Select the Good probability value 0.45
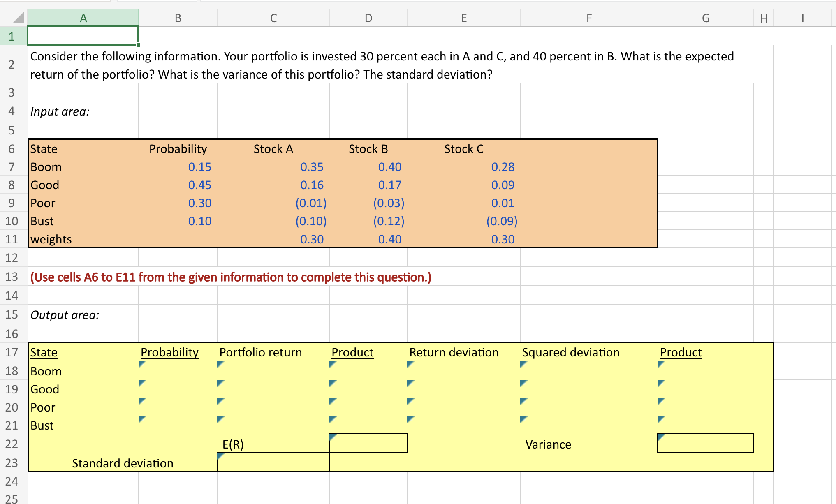836x504 pixels. click(x=199, y=185)
